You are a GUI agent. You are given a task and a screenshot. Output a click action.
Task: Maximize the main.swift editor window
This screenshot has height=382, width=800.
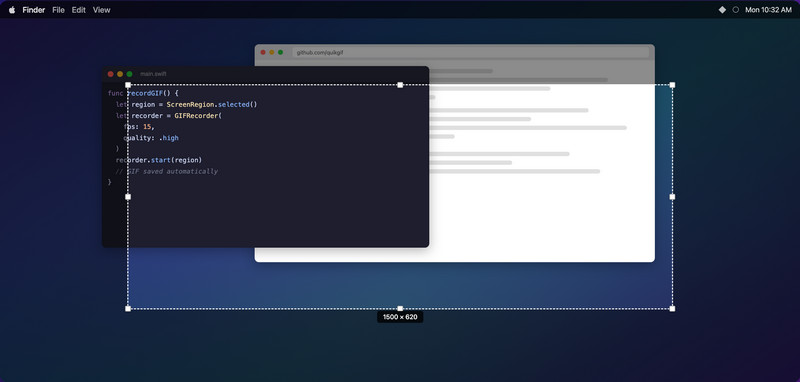[x=130, y=74]
